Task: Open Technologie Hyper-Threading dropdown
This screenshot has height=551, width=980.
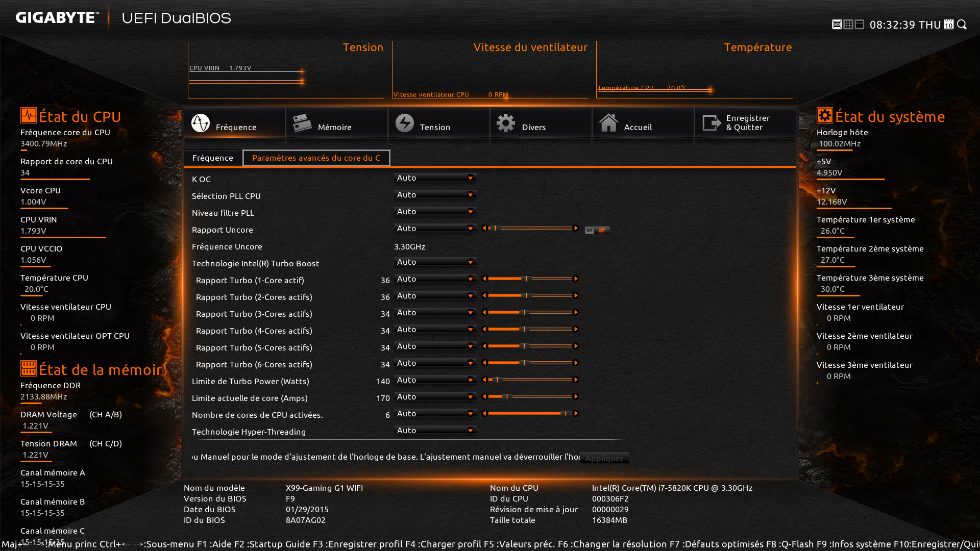Action: (435, 430)
